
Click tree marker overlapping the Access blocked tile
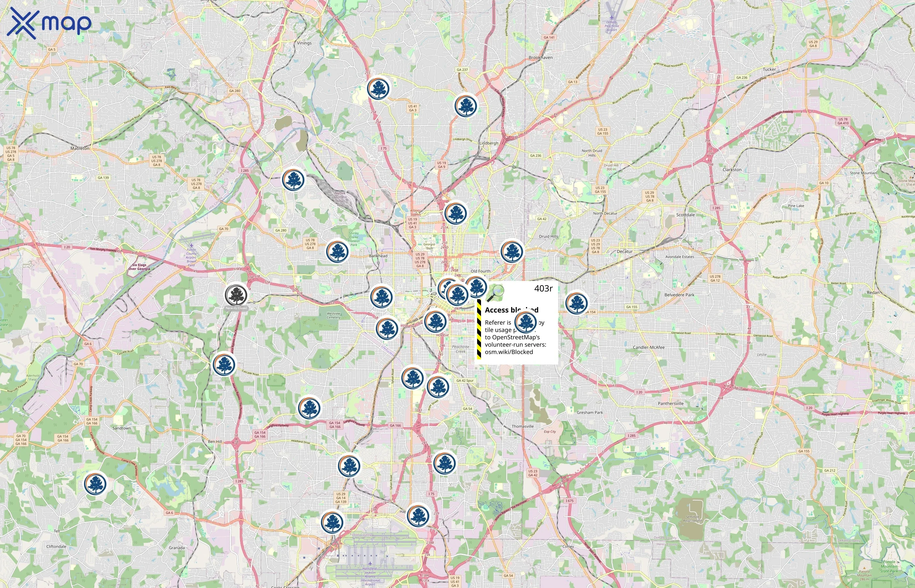pyautogui.click(x=525, y=322)
